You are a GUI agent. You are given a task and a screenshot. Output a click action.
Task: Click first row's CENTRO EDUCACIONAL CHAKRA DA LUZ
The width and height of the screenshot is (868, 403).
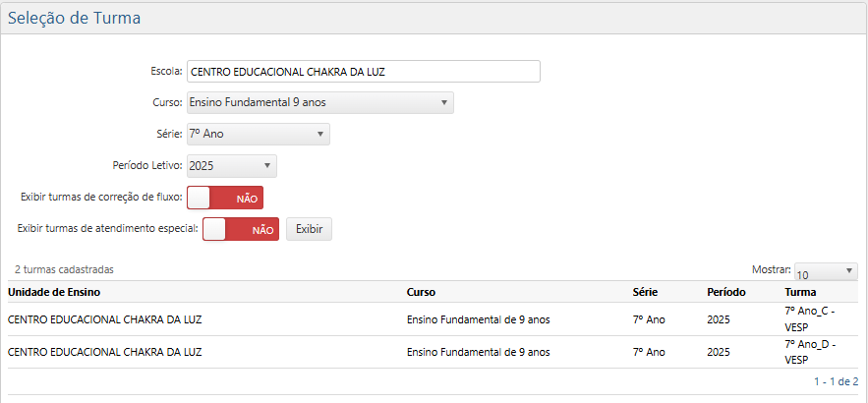105,319
